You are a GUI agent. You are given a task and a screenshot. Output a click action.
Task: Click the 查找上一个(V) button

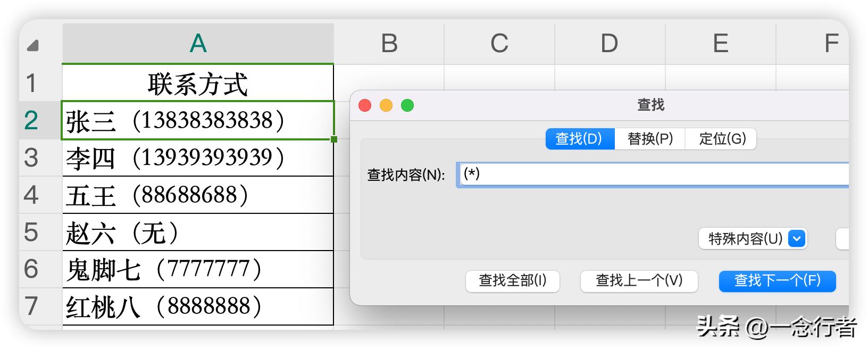point(639,281)
